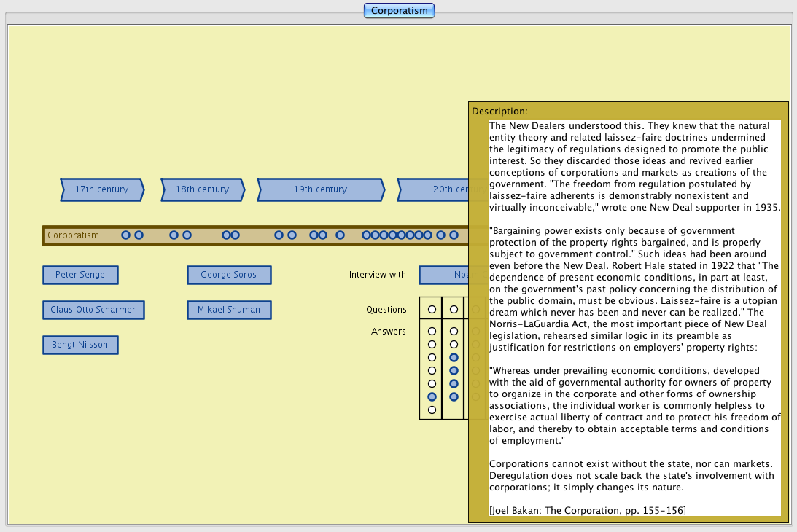Open the Mikael Shuman entry
This screenshot has height=532, width=797.
(229, 310)
